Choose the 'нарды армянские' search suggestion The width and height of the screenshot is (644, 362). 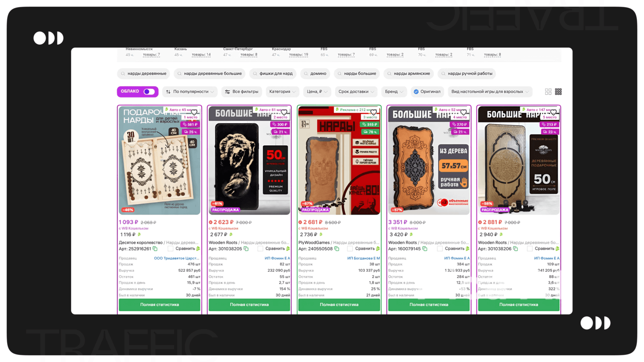coord(409,74)
